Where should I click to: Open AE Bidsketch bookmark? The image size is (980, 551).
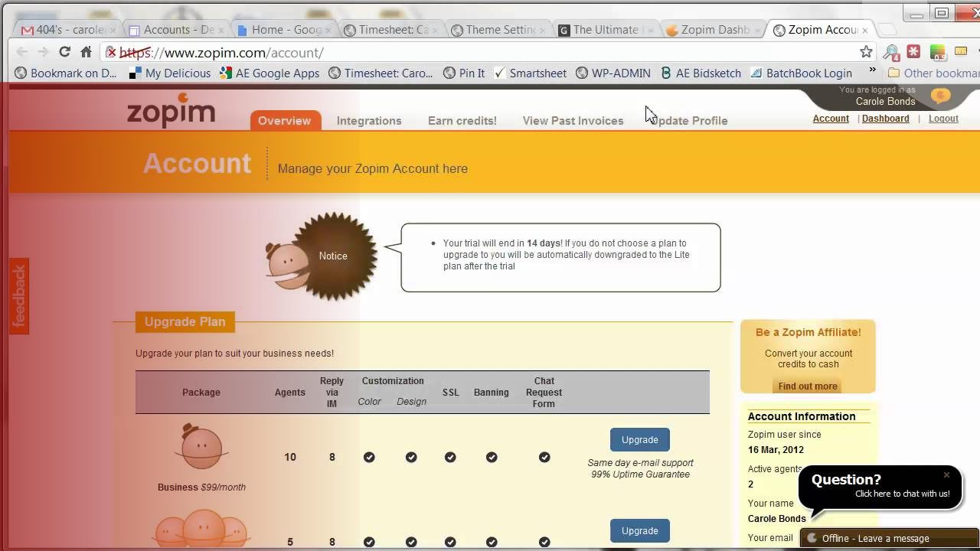pos(701,73)
